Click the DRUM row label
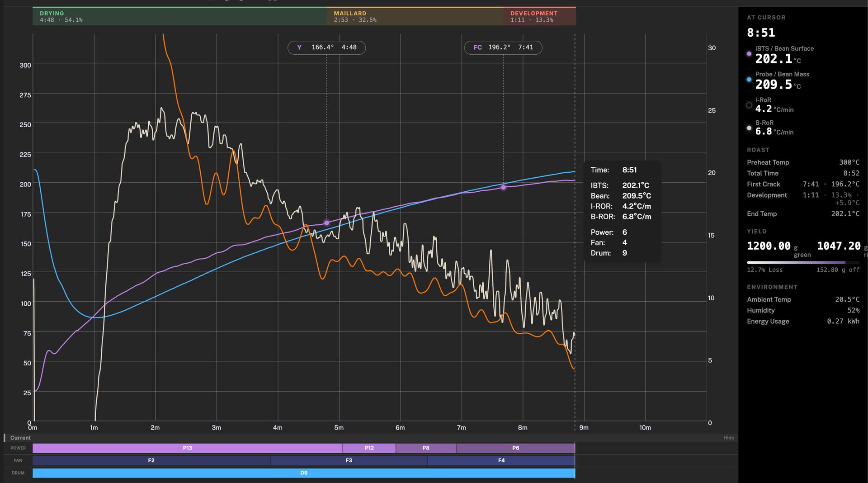The width and height of the screenshot is (868, 483). click(x=18, y=473)
